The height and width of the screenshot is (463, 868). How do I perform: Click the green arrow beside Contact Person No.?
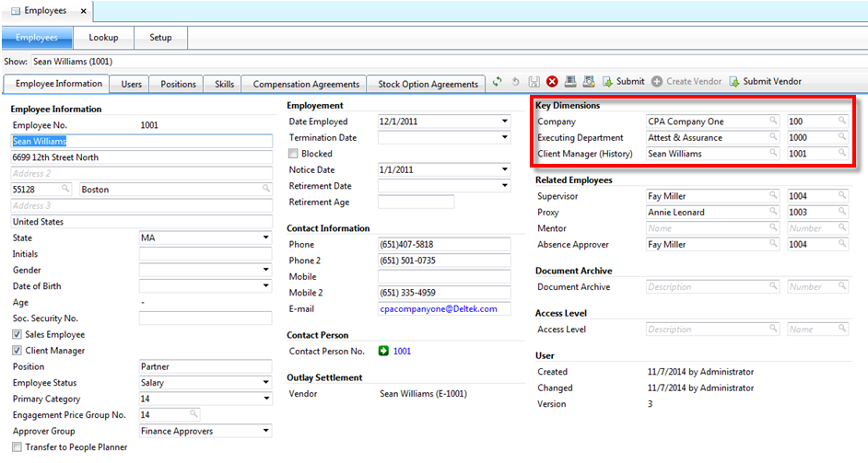click(382, 352)
